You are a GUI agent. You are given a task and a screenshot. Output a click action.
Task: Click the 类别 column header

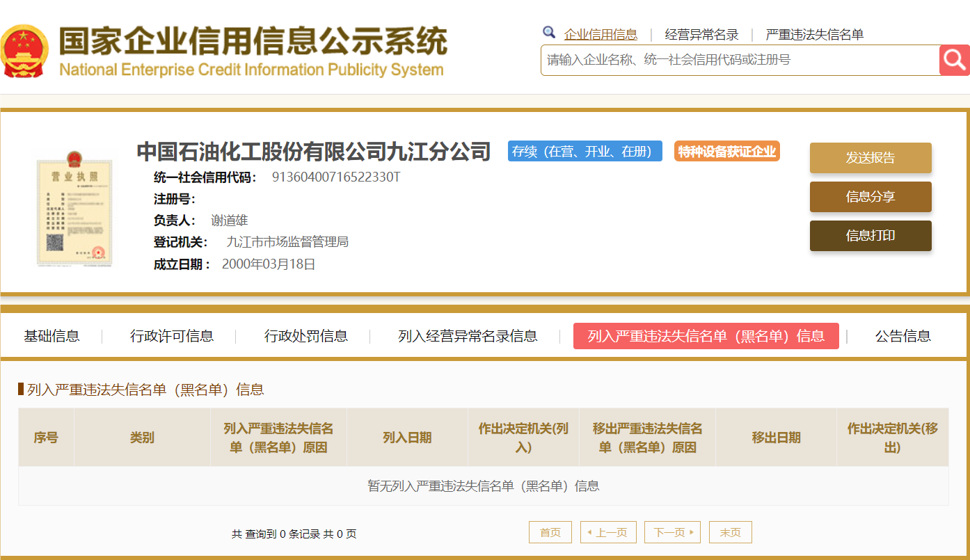coord(142,438)
